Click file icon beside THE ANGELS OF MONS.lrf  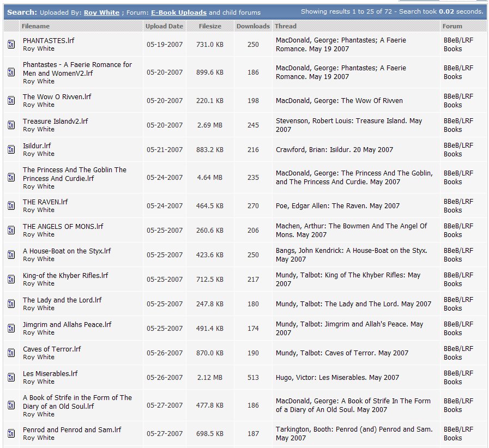click(11, 230)
